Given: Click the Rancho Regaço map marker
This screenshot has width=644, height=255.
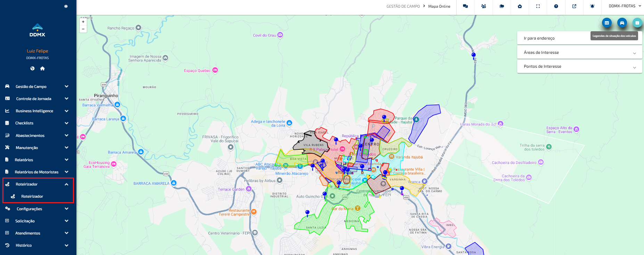Looking at the screenshot, I should [138, 27].
